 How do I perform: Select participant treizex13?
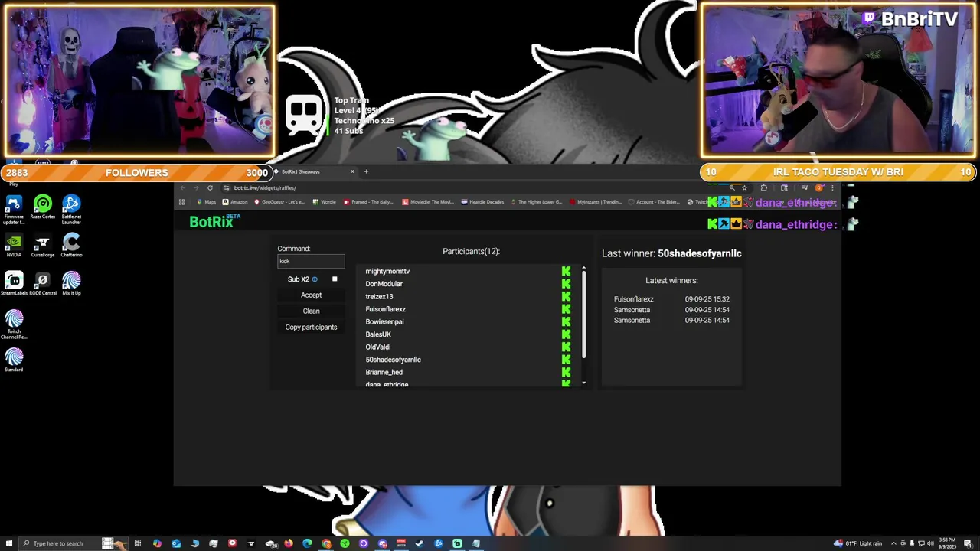379,296
